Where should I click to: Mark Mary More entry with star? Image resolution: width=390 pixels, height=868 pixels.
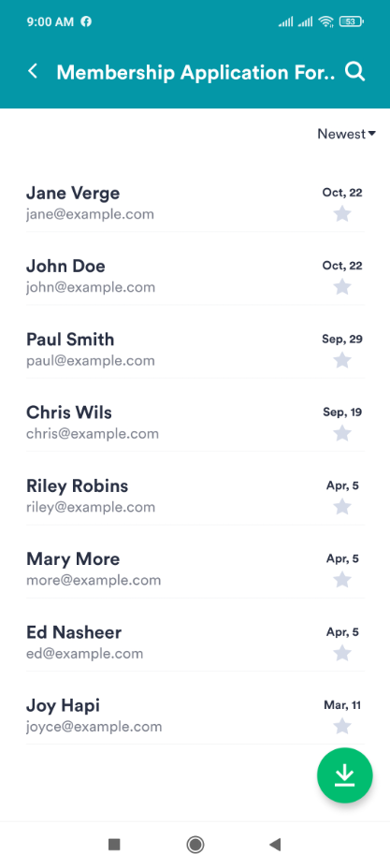342,580
